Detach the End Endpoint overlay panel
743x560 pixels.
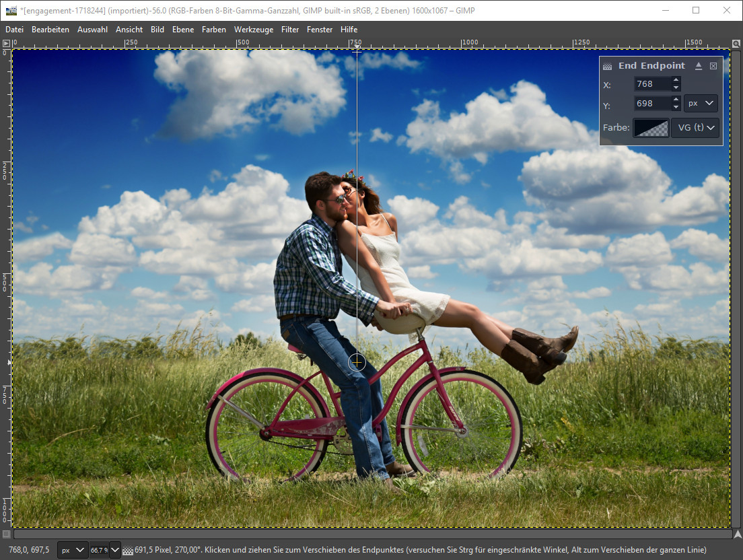(x=699, y=66)
